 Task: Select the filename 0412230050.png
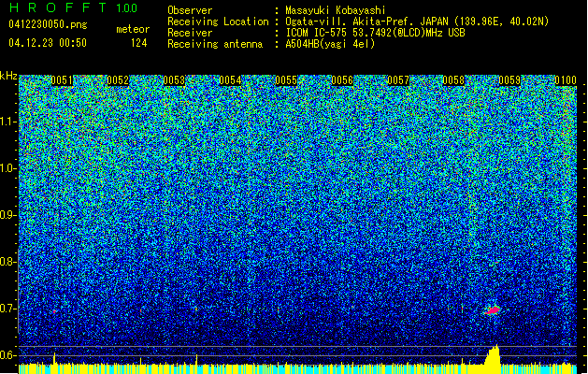48,24
